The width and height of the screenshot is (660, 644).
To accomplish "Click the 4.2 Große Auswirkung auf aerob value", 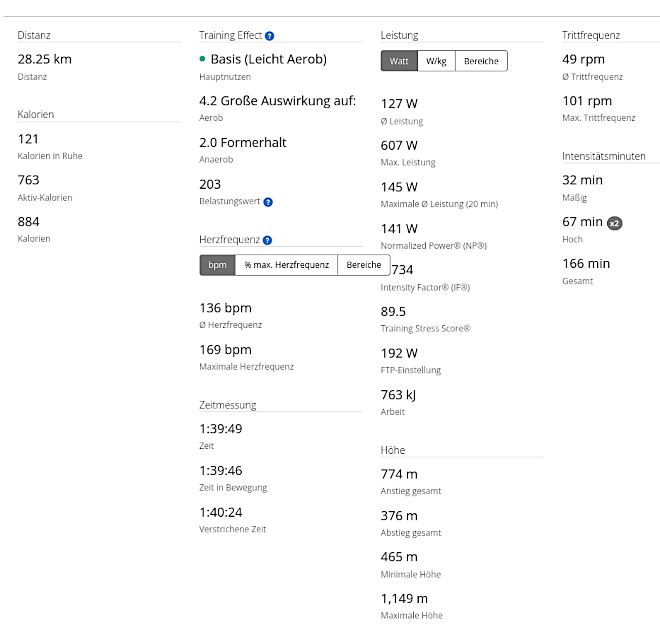I will point(278,101).
